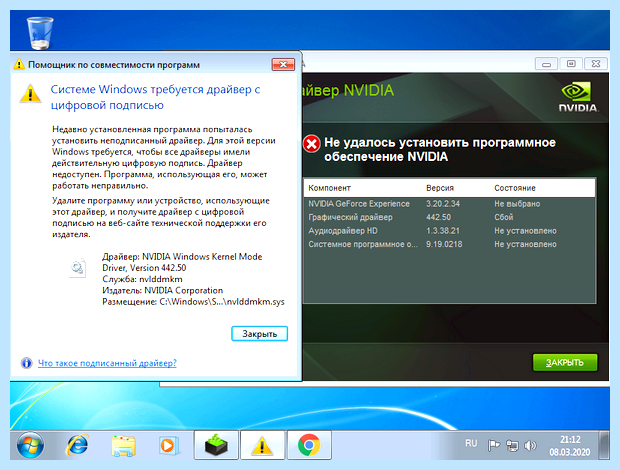The width and height of the screenshot is (620, 470).
Task: Click the green ЗАКРЫТЬ button in the NVIDIA installer
Action: point(565,362)
